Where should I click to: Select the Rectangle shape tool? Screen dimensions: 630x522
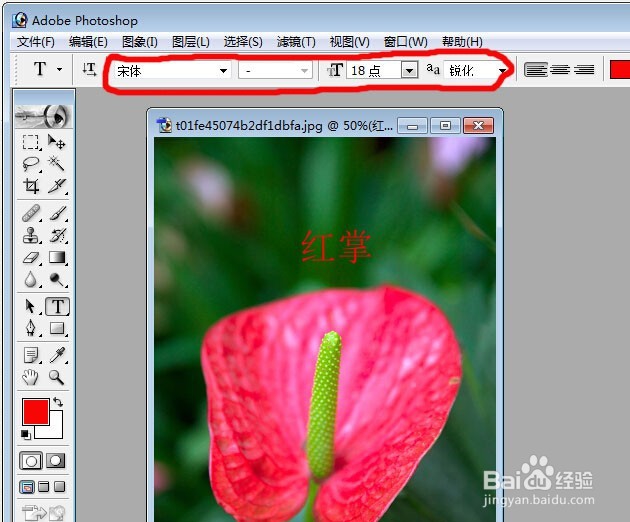coord(57,328)
